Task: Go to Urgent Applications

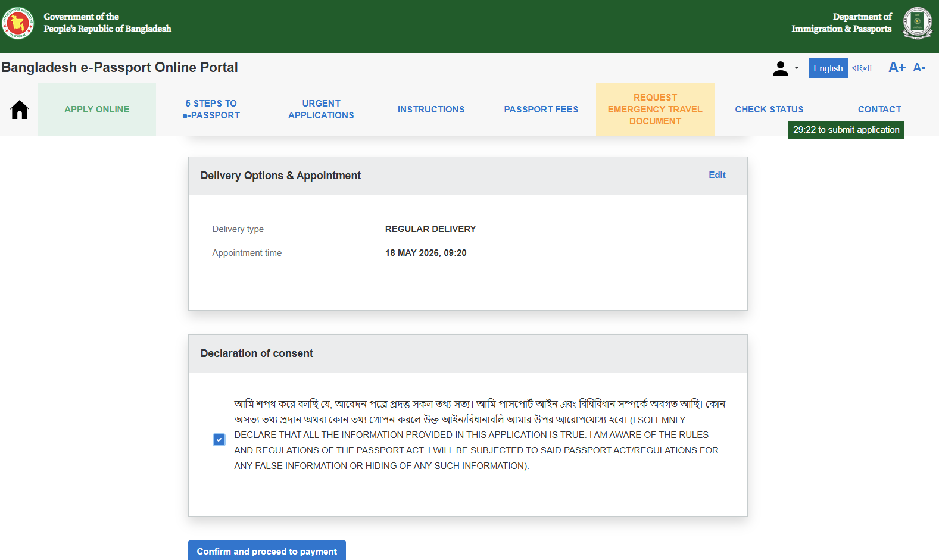Action: pos(322,110)
